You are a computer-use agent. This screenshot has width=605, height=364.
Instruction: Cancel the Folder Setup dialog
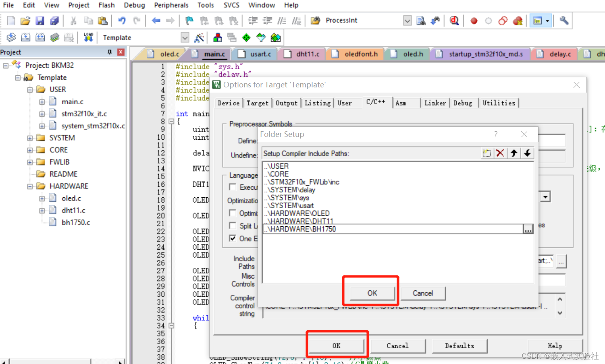click(423, 293)
